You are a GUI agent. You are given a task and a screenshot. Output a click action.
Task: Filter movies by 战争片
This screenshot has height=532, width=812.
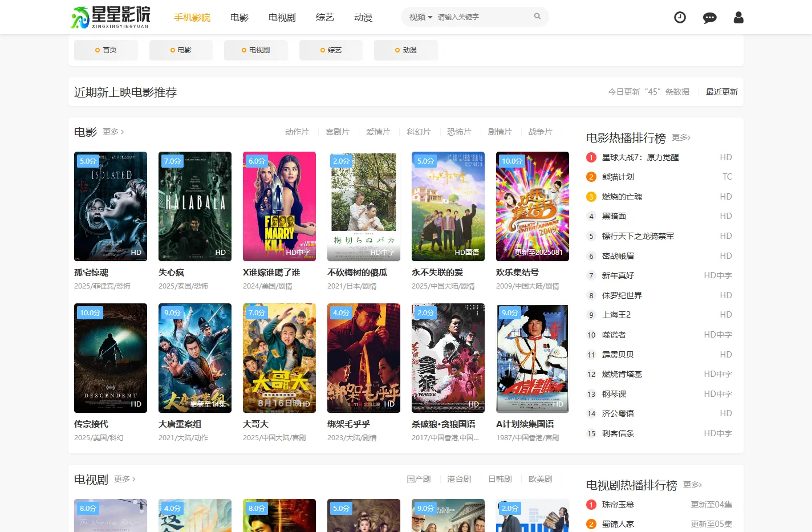(540, 132)
